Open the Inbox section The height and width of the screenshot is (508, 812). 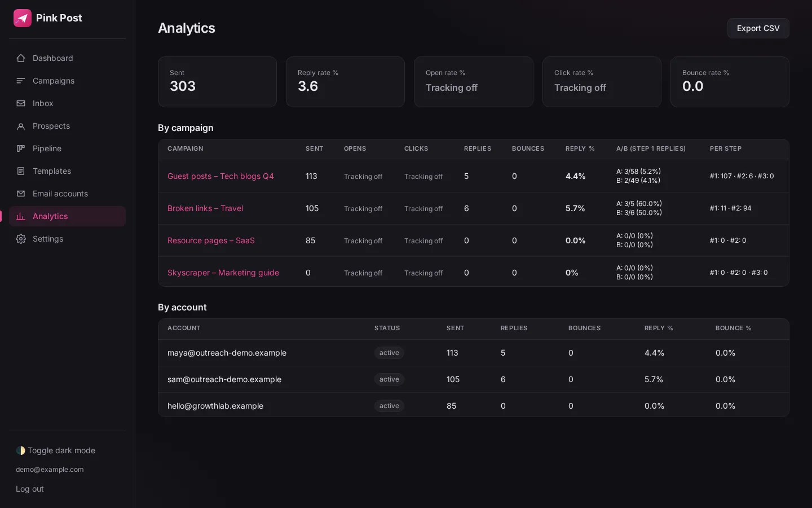[67, 103]
